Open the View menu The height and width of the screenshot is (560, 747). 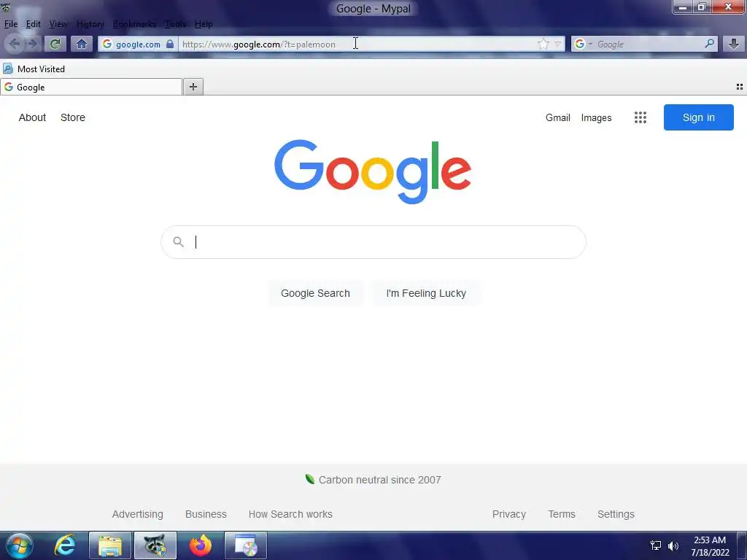[x=58, y=24]
